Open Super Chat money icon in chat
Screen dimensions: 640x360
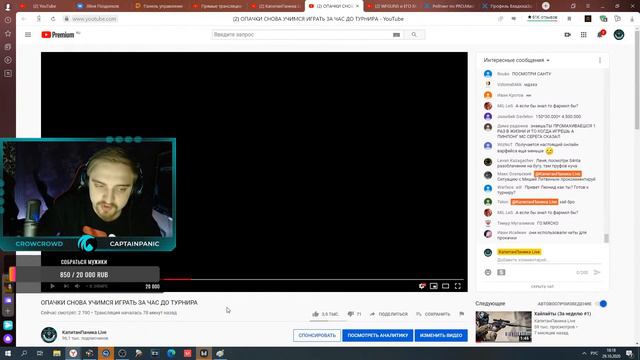pyautogui.click(x=501, y=272)
